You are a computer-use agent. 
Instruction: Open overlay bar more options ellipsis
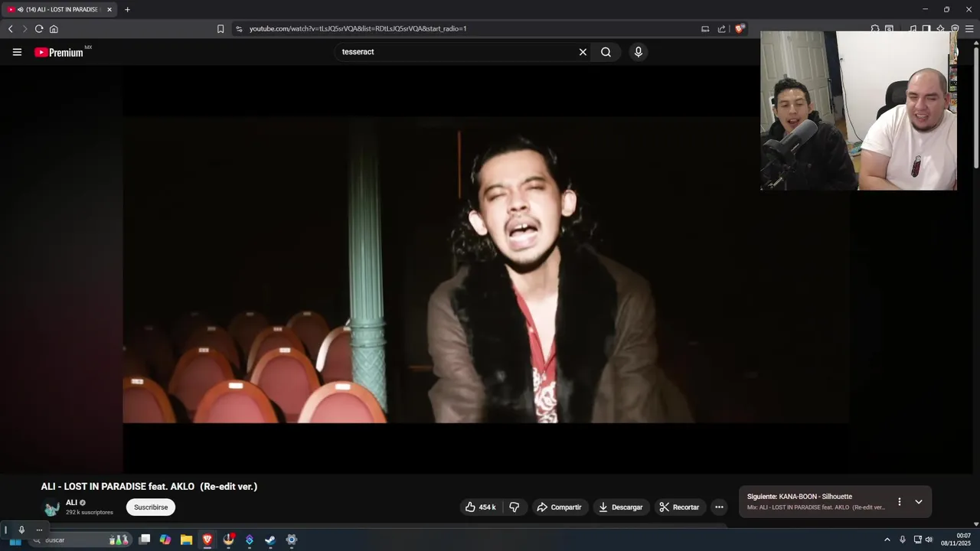(39, 530)
